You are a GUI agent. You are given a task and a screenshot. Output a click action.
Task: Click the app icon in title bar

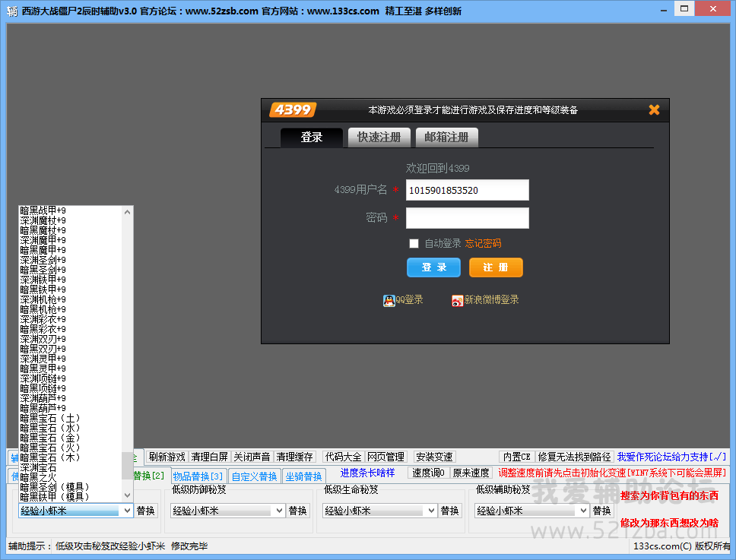(11, 11)
